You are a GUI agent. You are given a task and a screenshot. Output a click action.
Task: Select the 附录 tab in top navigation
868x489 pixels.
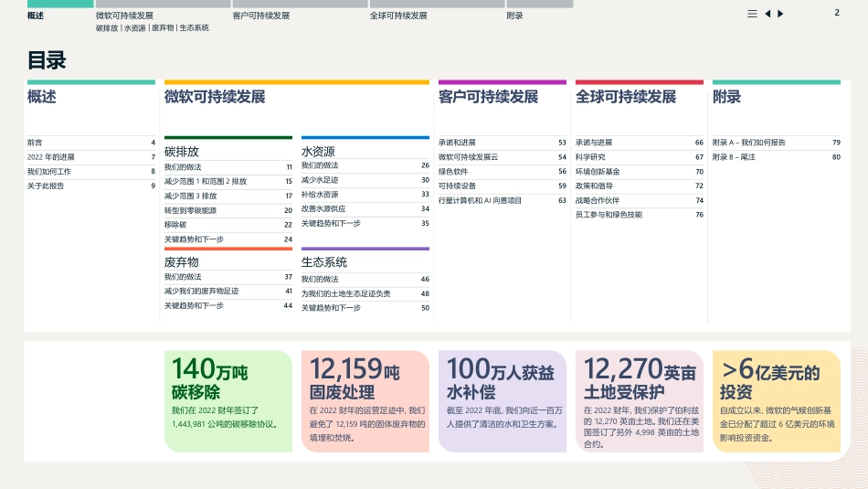point(514,16)
